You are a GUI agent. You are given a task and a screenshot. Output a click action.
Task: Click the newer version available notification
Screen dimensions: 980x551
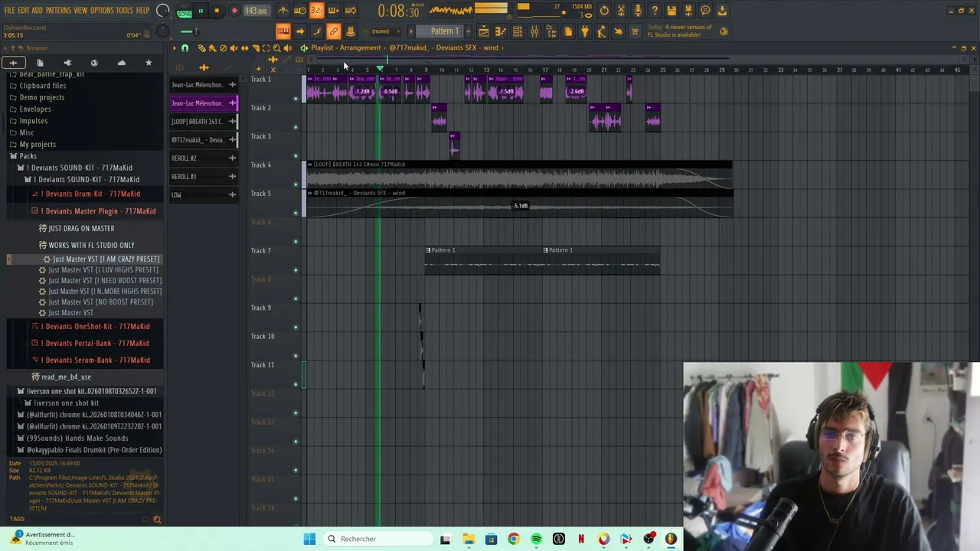click(679, 31)
